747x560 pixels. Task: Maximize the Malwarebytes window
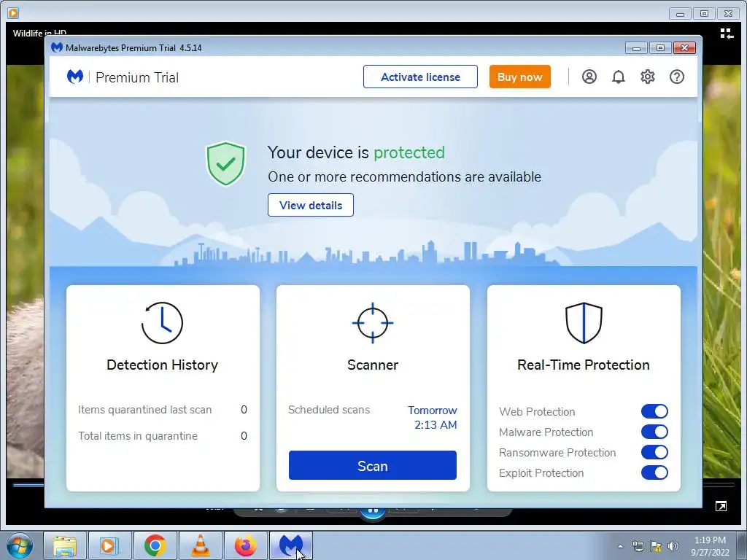[660, 47]
